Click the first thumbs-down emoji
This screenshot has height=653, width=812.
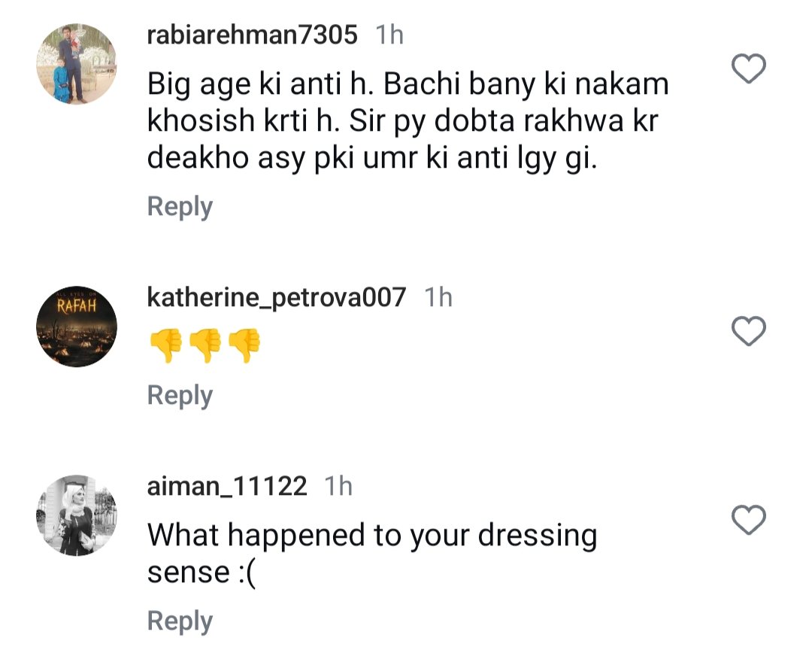[x=165, y=345]
